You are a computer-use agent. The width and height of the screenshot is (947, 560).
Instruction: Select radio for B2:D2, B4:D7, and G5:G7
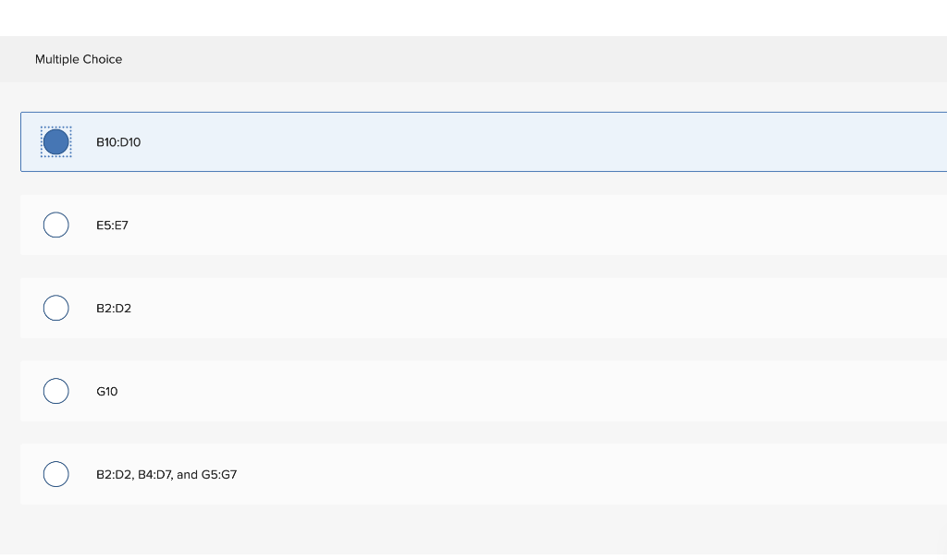pos(56,474)
